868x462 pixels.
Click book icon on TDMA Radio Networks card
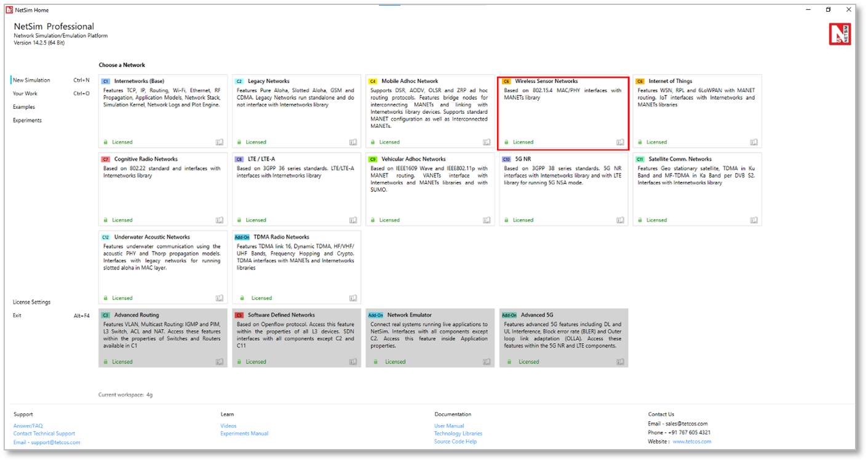tap(353, 298)
